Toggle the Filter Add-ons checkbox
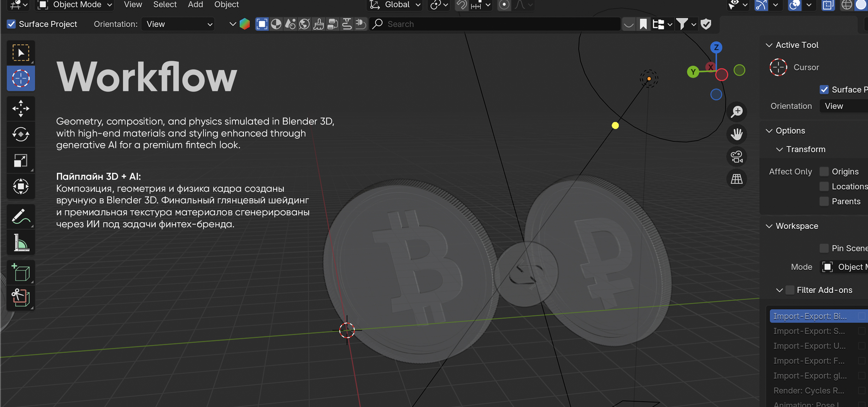The image size is (868, 407). (790, 290)
